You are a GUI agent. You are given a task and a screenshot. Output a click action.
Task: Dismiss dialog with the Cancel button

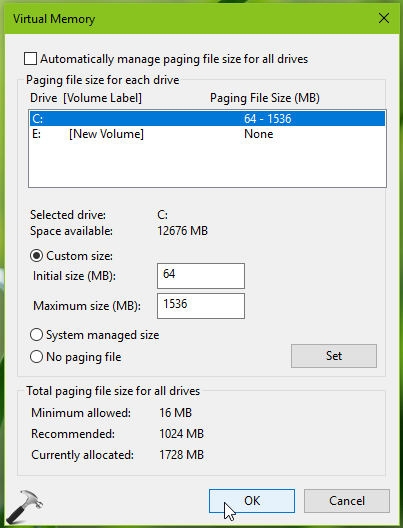coord(347,501)
